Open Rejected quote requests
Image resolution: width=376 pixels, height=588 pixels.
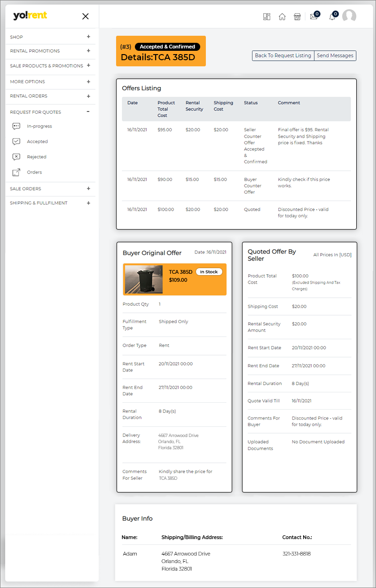point(36,157)
